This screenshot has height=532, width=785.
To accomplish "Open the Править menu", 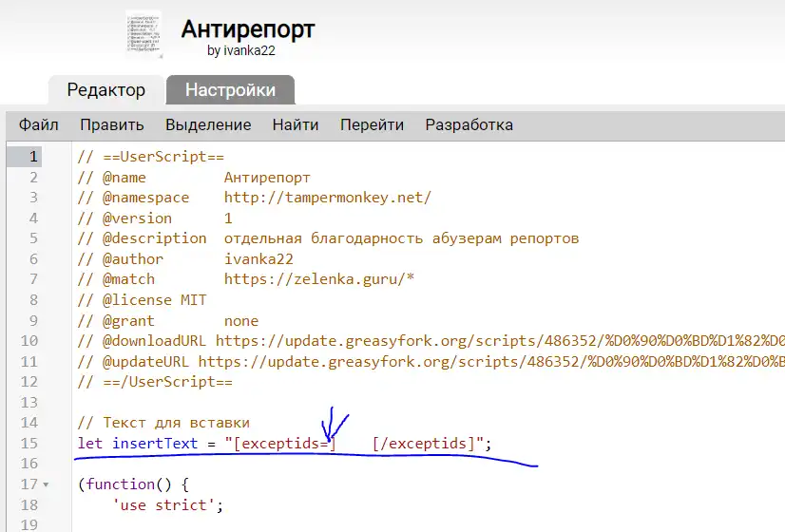I will point(112,124).
